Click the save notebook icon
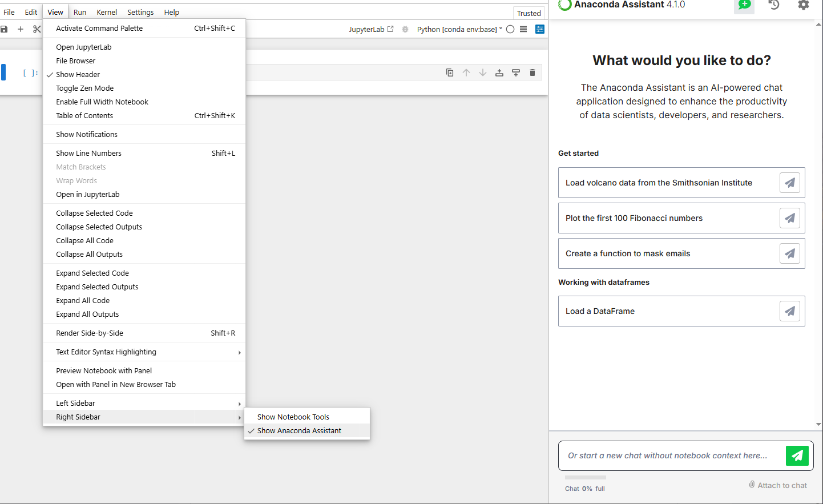The image size is (823, 504). click(5, 29)
